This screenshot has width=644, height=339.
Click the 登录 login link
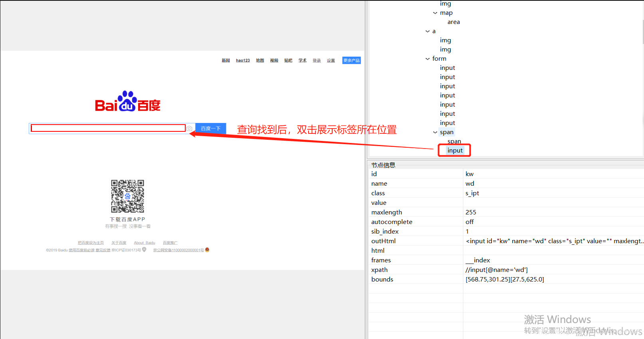pyautogui.click(x=317, y=61)
